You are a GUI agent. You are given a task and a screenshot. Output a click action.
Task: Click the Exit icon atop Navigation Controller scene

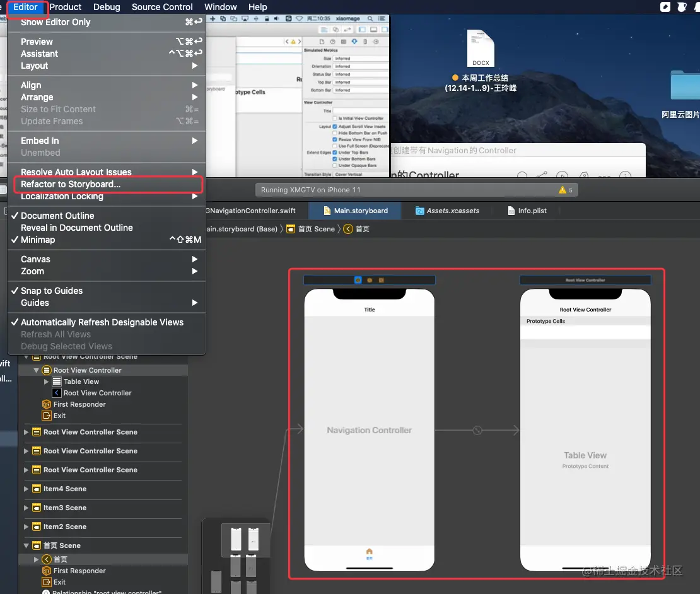coord(382,280)
